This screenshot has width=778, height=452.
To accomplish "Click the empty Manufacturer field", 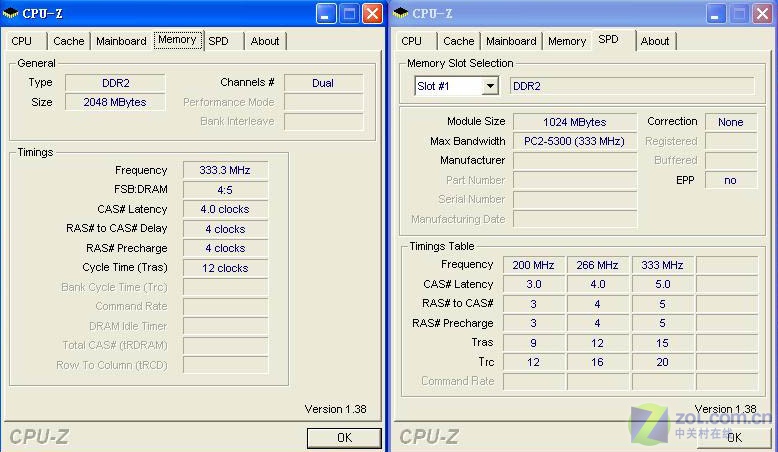I will [x=575, y=161].
